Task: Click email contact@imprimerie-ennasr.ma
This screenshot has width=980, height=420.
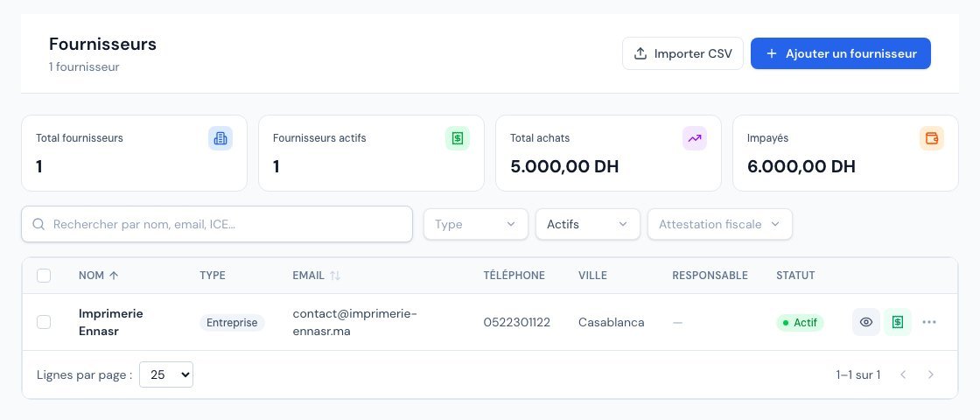Action: (354, 323)
